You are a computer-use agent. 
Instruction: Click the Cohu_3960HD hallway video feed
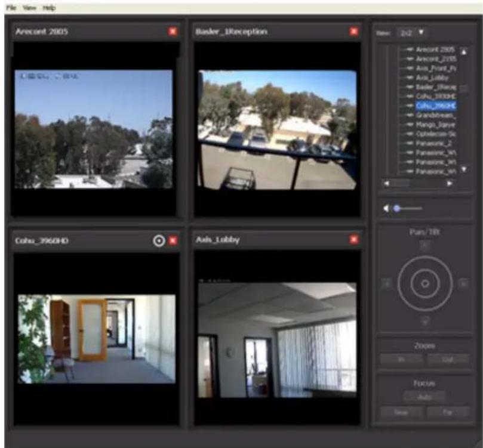[96, 339]
